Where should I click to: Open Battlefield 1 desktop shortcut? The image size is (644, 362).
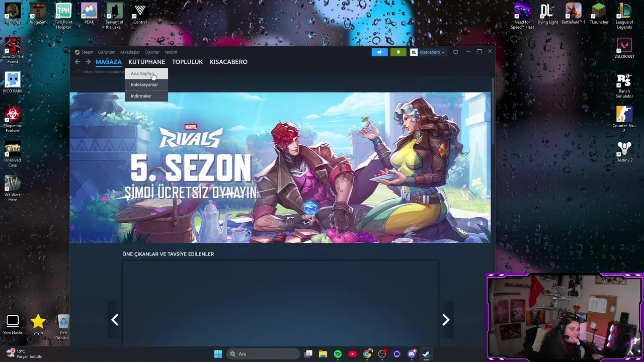coord(573,14)
